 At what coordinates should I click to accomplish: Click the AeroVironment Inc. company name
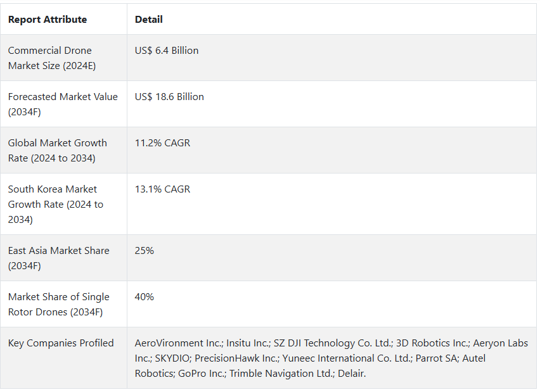click(x=179, y=343)
